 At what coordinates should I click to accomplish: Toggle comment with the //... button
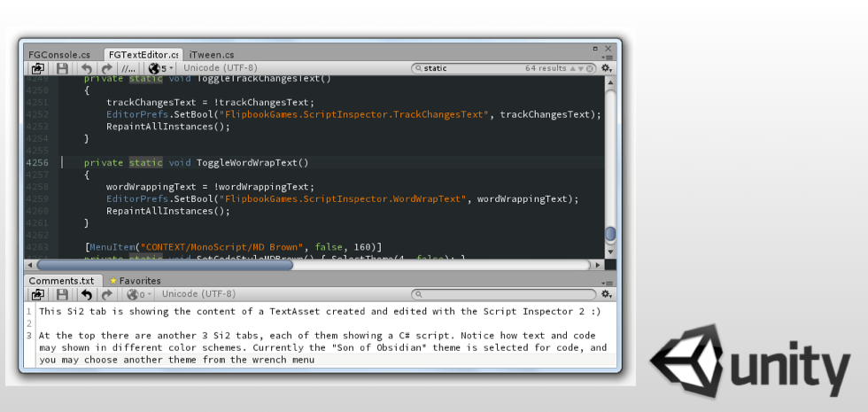pyautogui.click(x=128, y=69)
